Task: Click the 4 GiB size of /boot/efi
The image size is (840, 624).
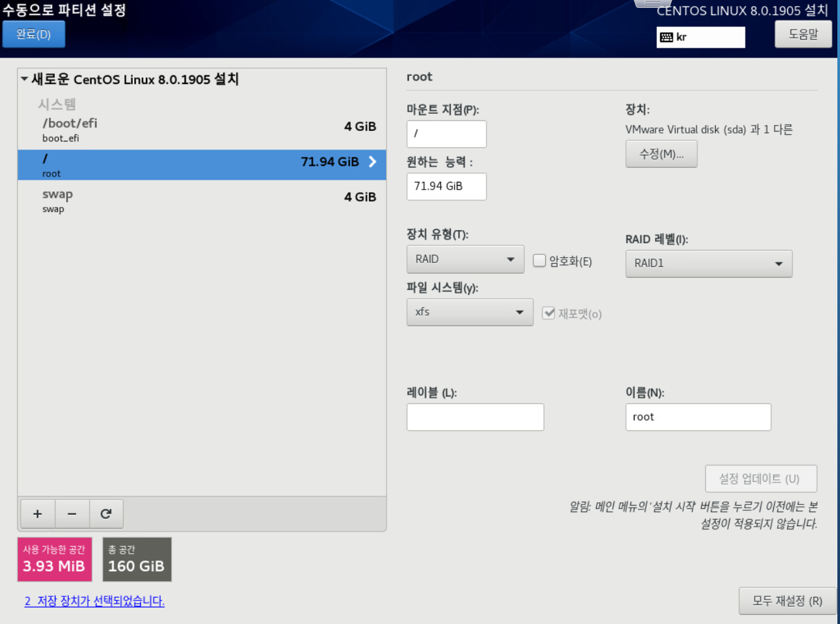Action: click(360, 126)
